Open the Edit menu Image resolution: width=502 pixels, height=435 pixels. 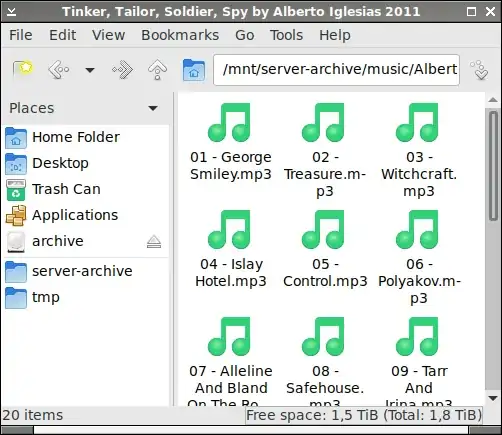(x=63, y=35)
